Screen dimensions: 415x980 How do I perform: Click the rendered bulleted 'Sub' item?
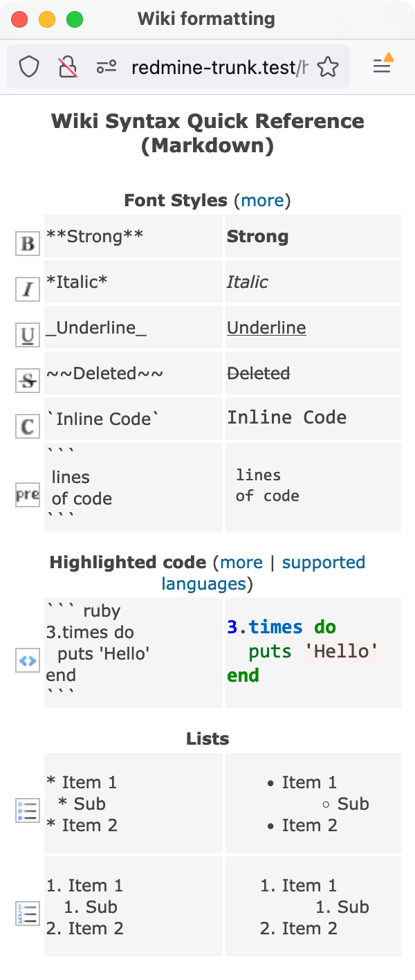353,804
